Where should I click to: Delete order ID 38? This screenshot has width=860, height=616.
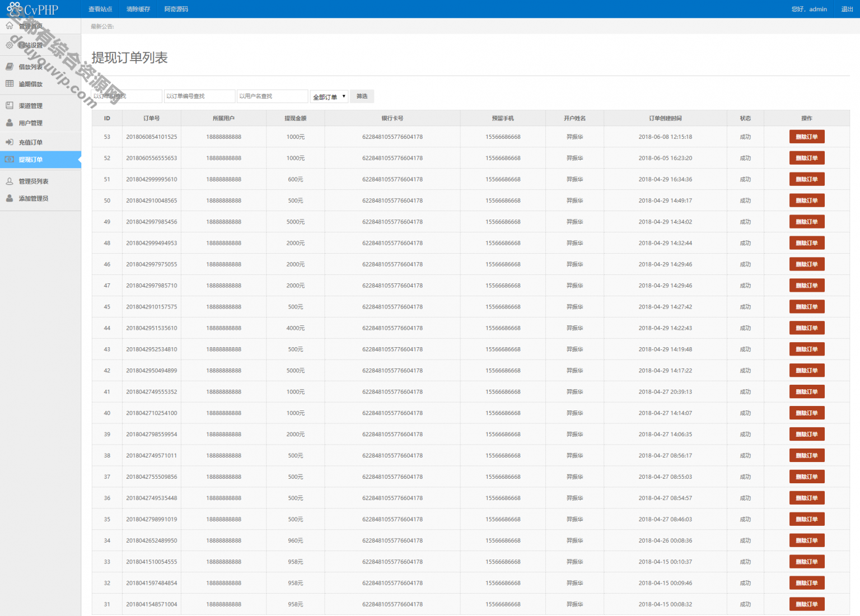point(807,456)
